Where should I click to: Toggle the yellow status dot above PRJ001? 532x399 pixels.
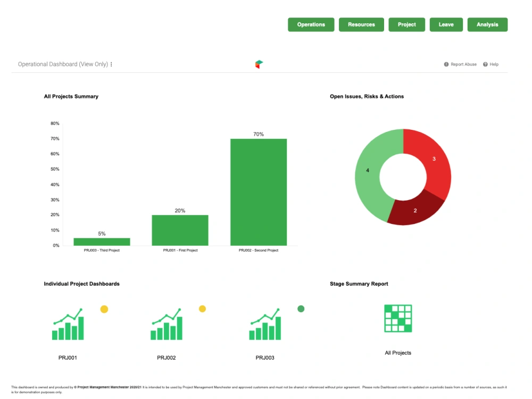(x=104, y=309)
